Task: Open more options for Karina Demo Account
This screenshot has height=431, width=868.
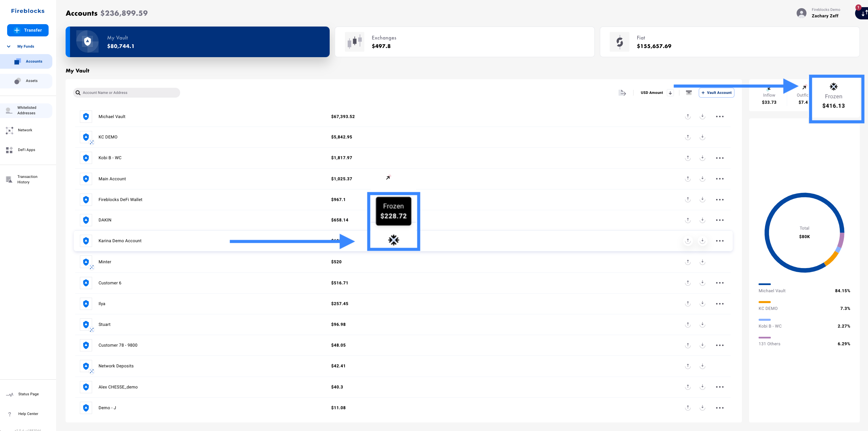Action: [720, 241]
